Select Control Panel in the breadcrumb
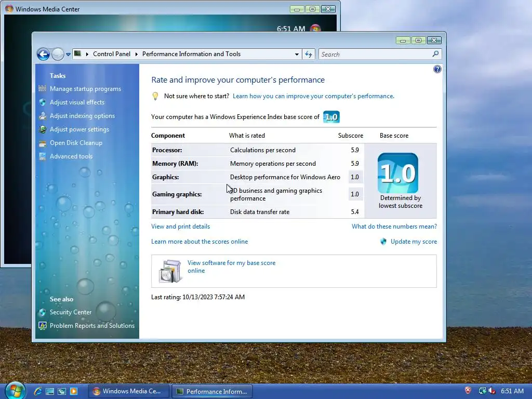The height and width of the screenshot is (399, 532). pyautogui.click(x=112, y=54)
